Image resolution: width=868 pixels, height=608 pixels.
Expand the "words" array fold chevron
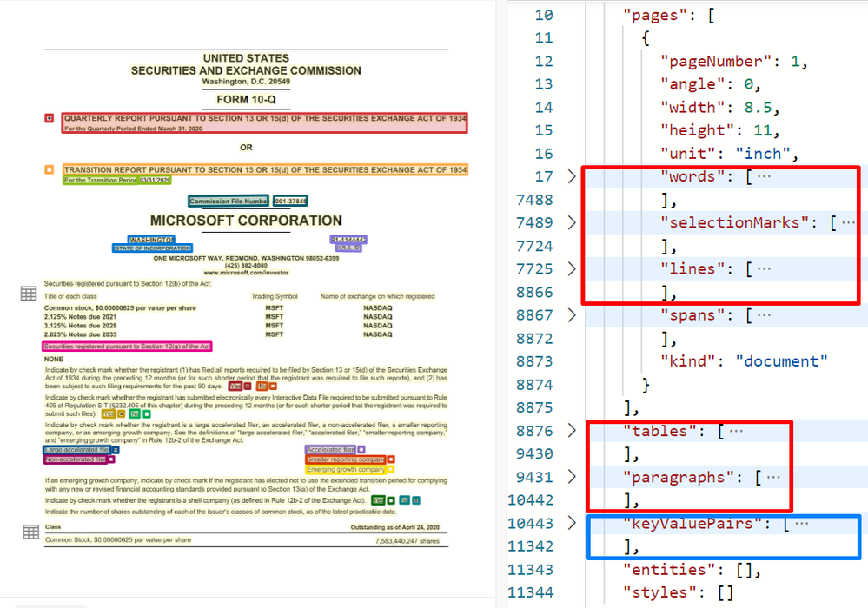(x=572, y=176)
